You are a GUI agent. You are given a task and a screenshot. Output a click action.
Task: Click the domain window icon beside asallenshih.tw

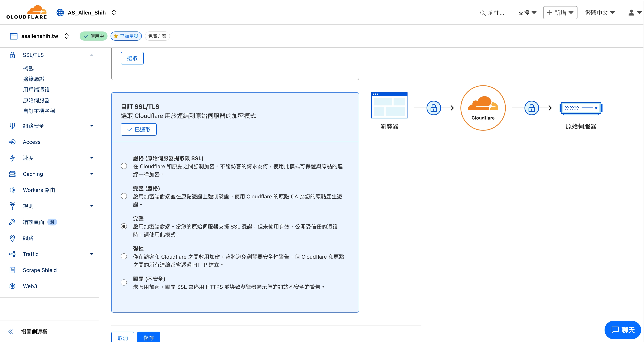[14, 36]
